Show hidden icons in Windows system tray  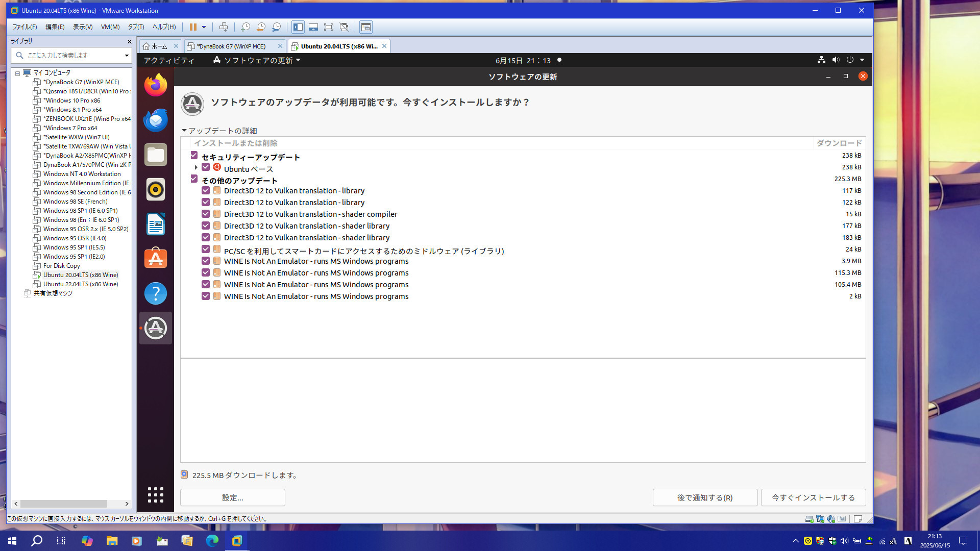pyautogui.click(x=795, y=541)
